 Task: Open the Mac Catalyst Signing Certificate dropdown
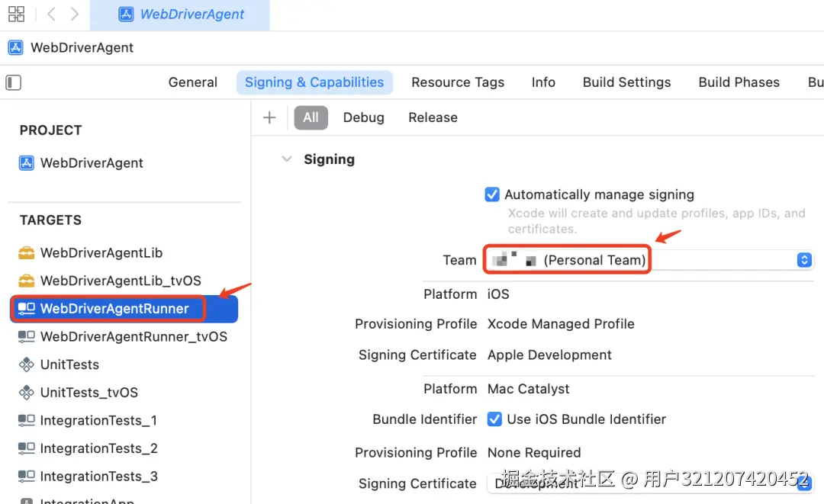[x=650, y=483]
